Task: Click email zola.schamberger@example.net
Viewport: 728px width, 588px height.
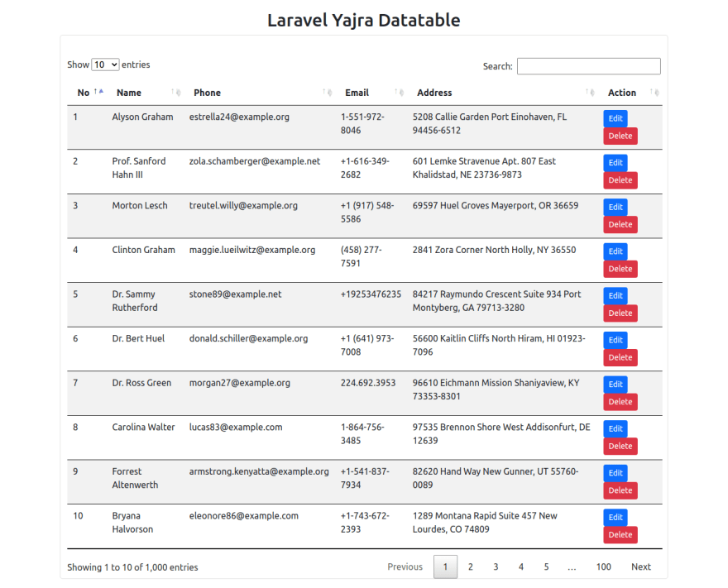Action: pyautogui.click(x=255, y=161)
